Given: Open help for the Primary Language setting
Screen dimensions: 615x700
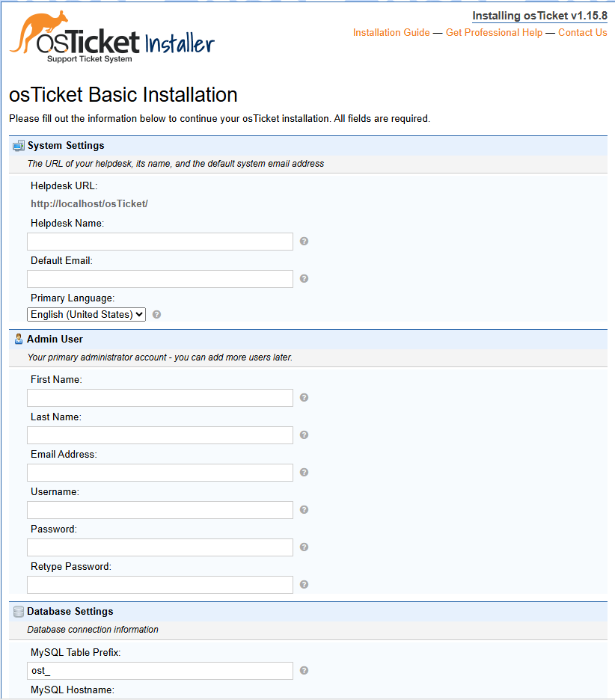Looking at the screenshot, I should (156, 314).
